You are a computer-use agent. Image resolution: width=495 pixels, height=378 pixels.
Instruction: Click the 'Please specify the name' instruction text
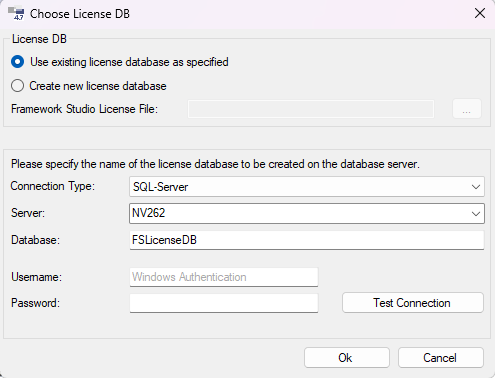[x=215, y=164]
